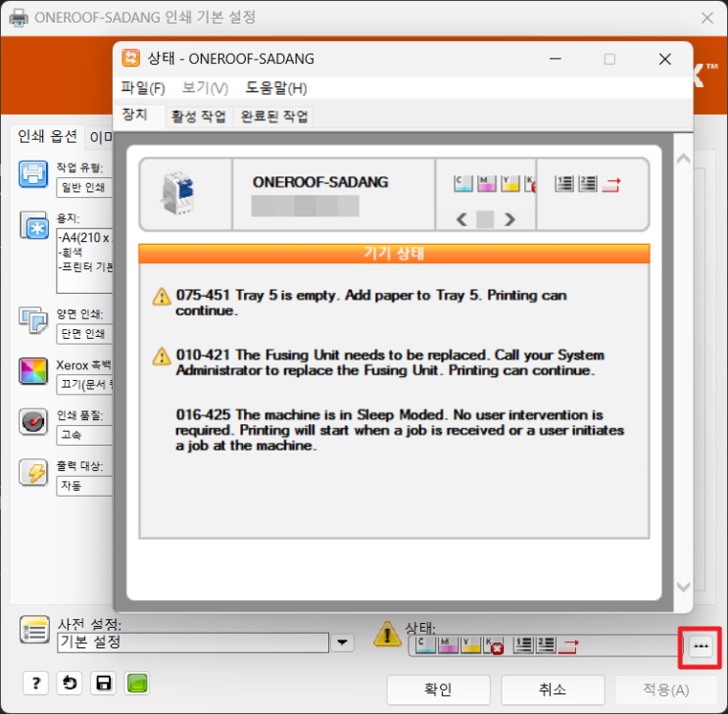Click black toner error icon in bottom status bar
The height and width of the screenshot is (714, 728).
(x=494, y=645)
